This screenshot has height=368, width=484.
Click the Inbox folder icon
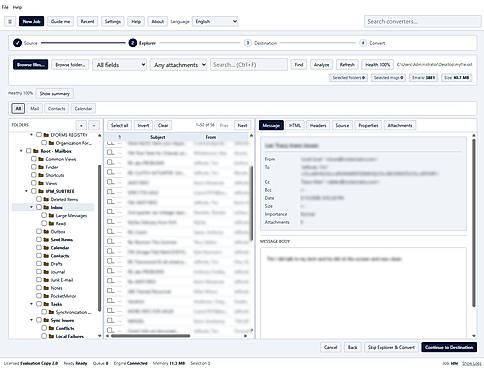46,207
